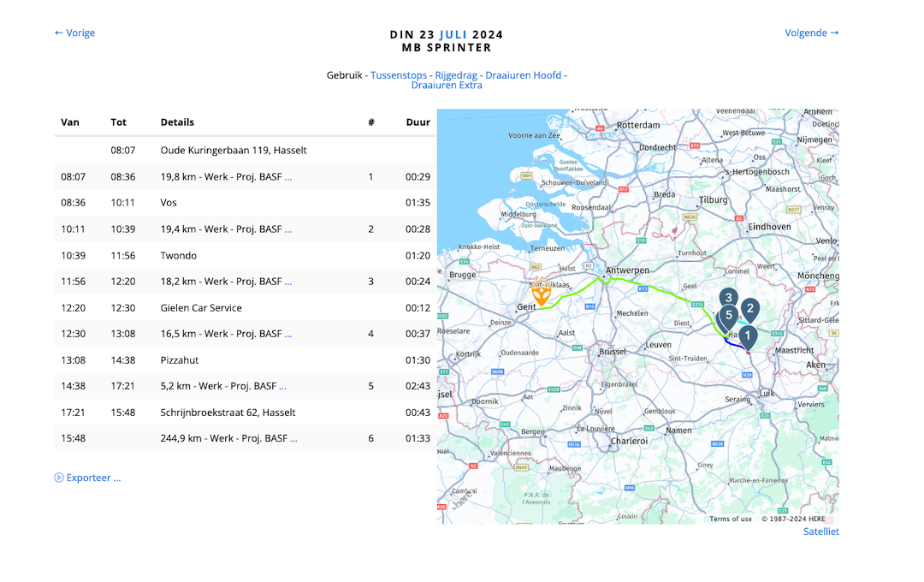924x582 pixels.
Task: Click map marker number 5
Action: click(x=727, y=316)
